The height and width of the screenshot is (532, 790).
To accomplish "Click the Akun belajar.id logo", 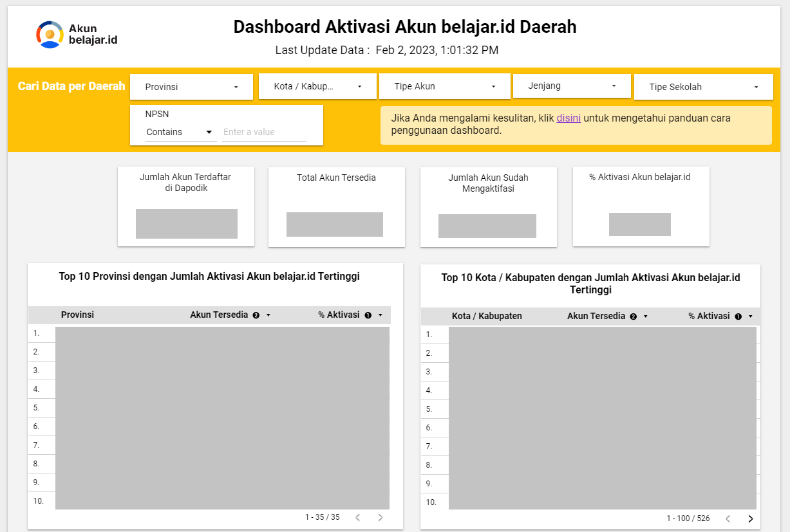I will click(77, 34).
